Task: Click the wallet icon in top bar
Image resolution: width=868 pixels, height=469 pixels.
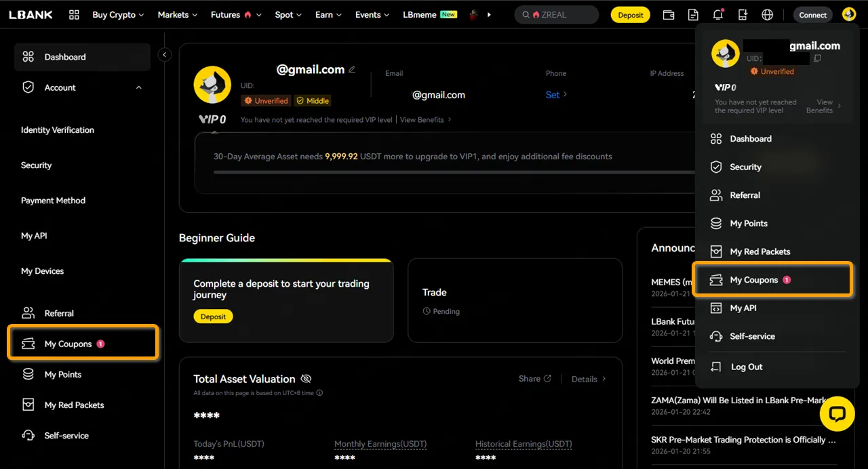Action: pos(668,15)
